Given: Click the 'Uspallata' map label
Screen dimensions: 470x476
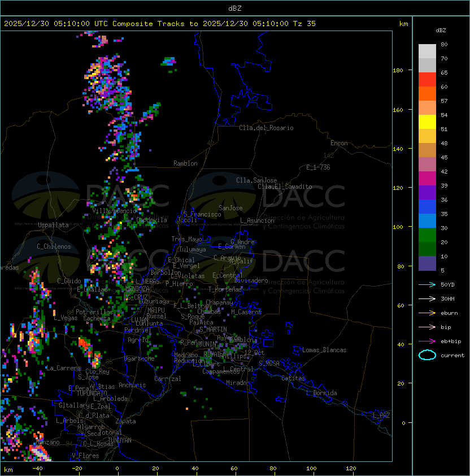Looking at the screenshot, I should (54, 225).
